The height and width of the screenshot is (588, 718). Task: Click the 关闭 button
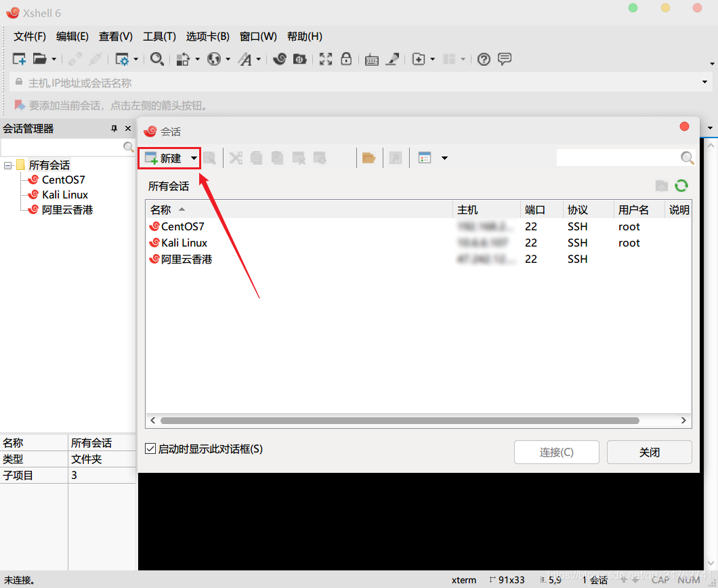click(650, 453)
